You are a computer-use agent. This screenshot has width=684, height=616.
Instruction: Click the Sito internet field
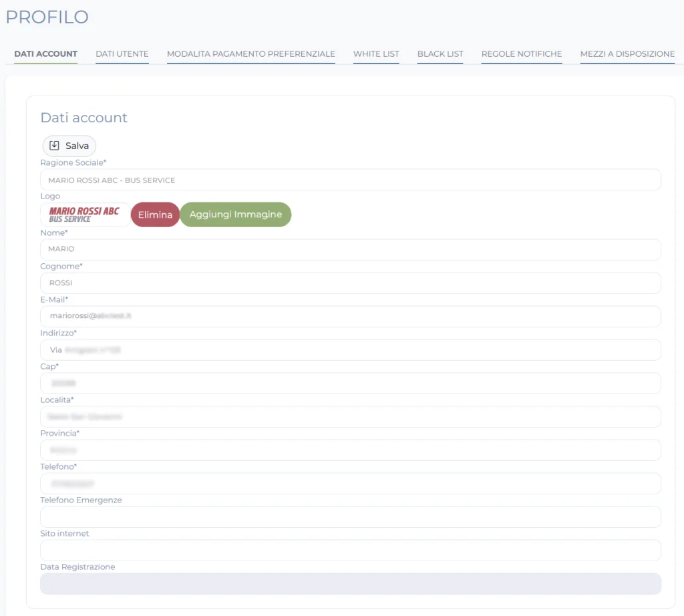click(351, 550)
